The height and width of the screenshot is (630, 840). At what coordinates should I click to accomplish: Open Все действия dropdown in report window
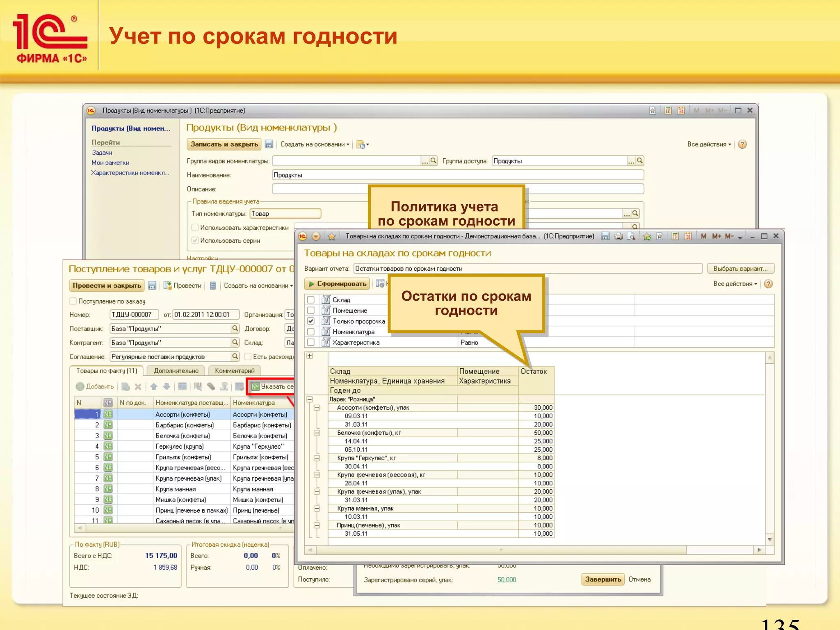tap(735, 284)
